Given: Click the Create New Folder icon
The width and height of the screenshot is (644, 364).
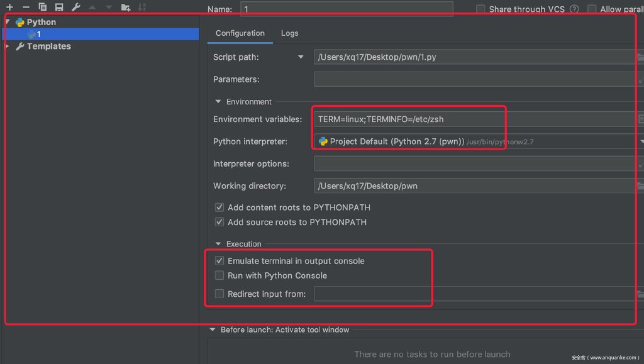Looking at the screenshot, I should [125, 7].
